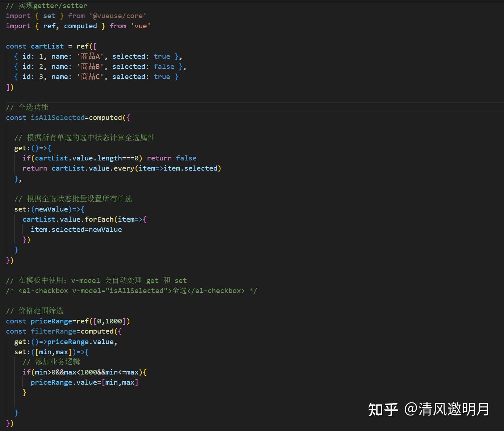This screenshot has height=431, width=504.
Task: Click the 'item.selected=newValue' assignment
Action: (76, 229)
